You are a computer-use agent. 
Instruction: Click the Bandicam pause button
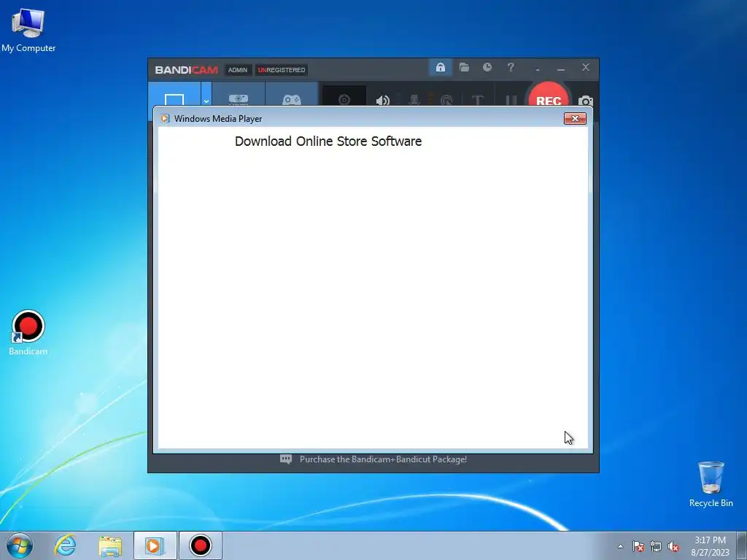tap(511, 101)
